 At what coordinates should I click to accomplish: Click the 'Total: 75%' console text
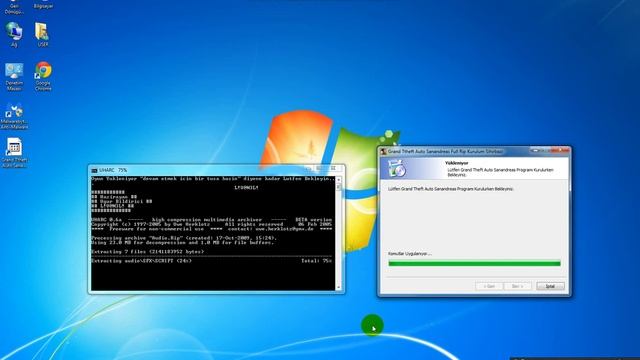pyautogui.click(x=316, y=261)
